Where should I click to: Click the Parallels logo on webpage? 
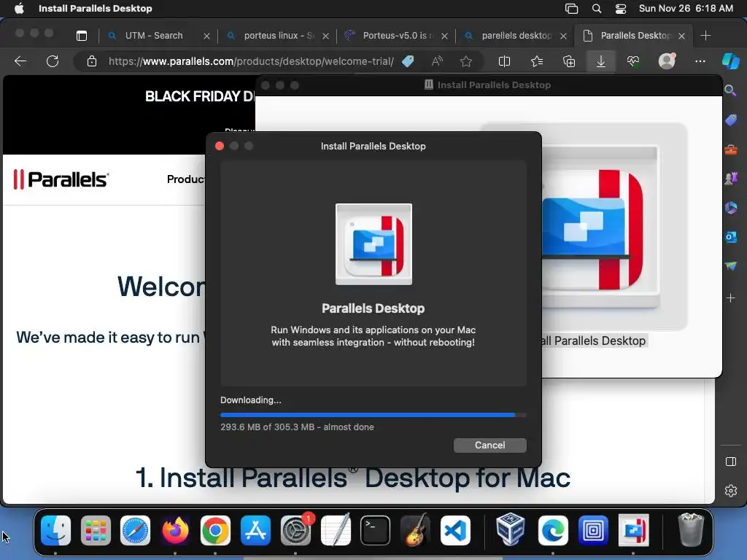click(61, 179)
